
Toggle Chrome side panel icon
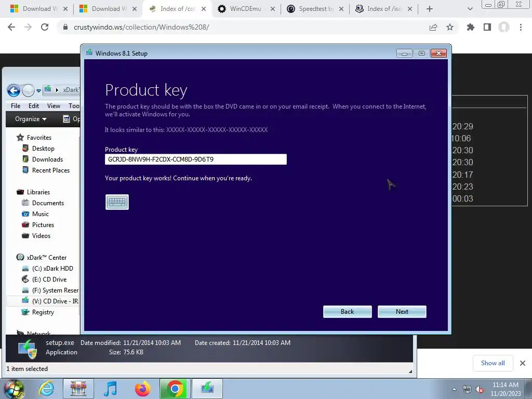click(x=487, y=27)
